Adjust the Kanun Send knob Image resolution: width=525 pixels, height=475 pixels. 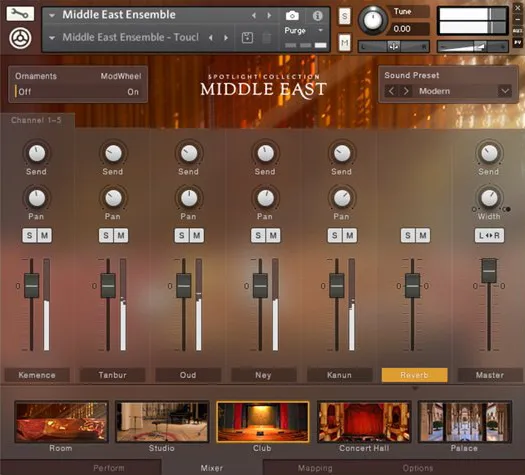coord(342,153)
